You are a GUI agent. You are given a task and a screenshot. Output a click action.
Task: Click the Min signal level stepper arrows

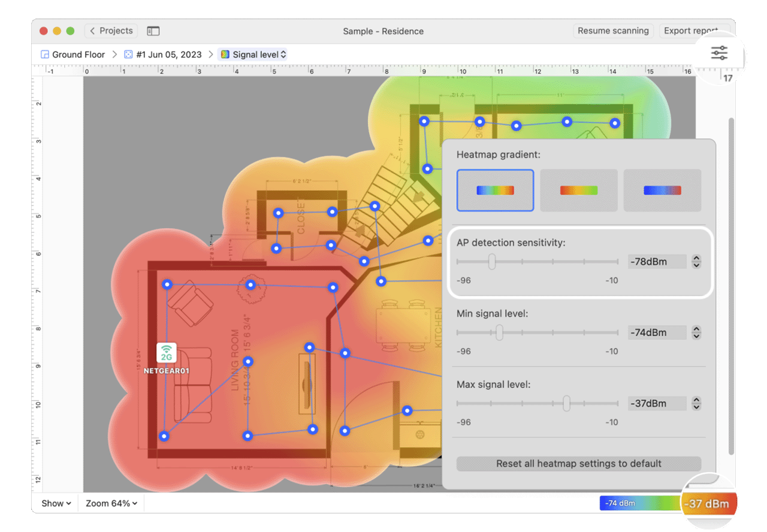click(x=696, y=332)
